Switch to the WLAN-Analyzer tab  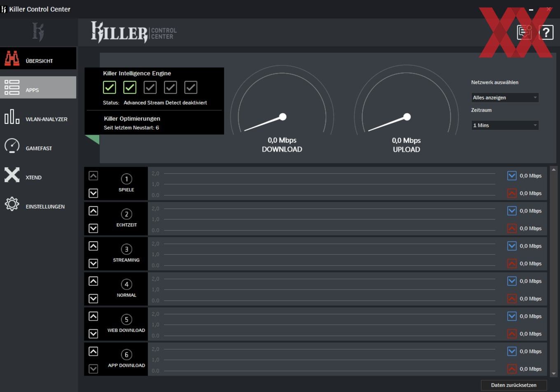coord(38,117)
